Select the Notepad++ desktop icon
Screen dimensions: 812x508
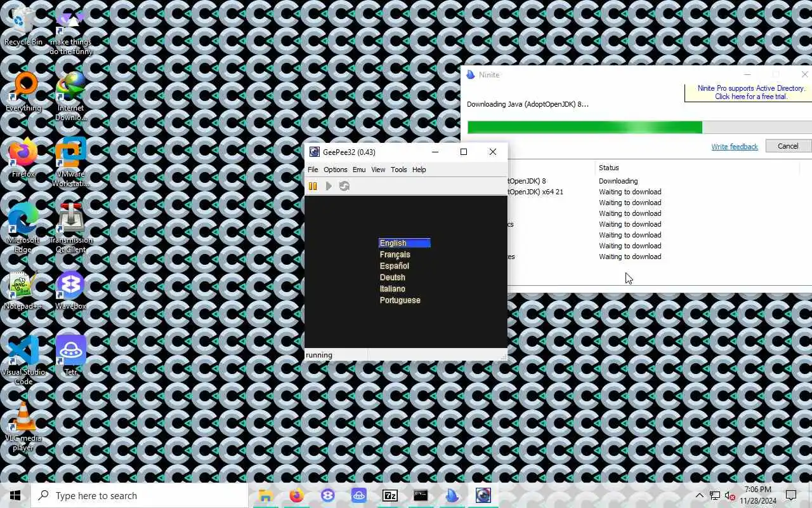pyautogui.click(x=23, y=291)
